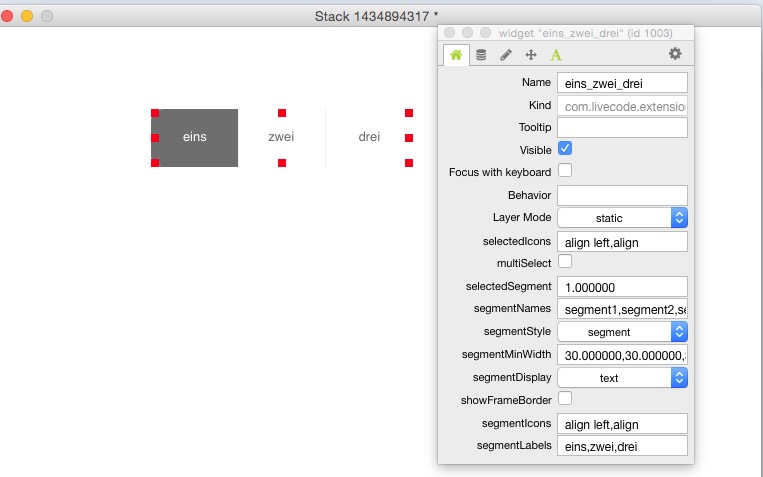Uncheck the Visible checkbox
The width and height of the screenshot is (763, 477).
565,149
